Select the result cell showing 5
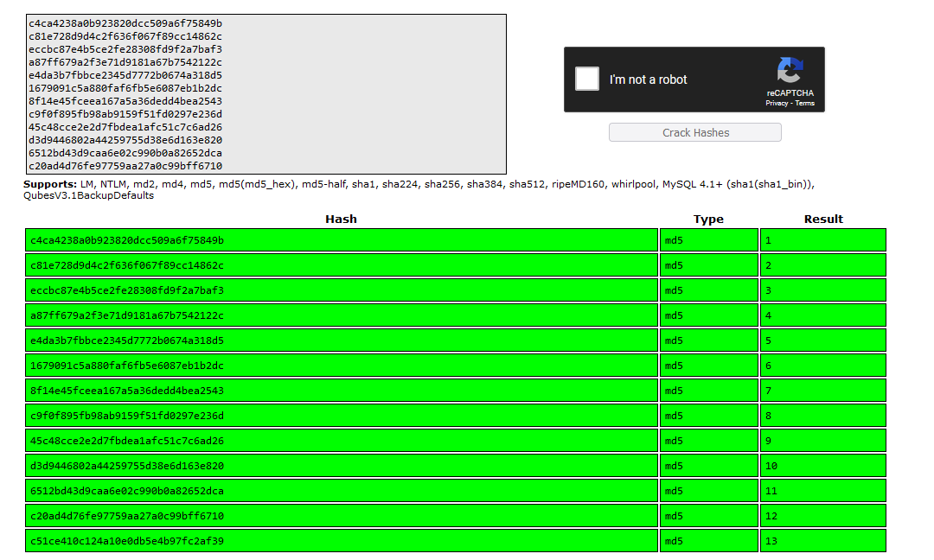 point(823,340)
